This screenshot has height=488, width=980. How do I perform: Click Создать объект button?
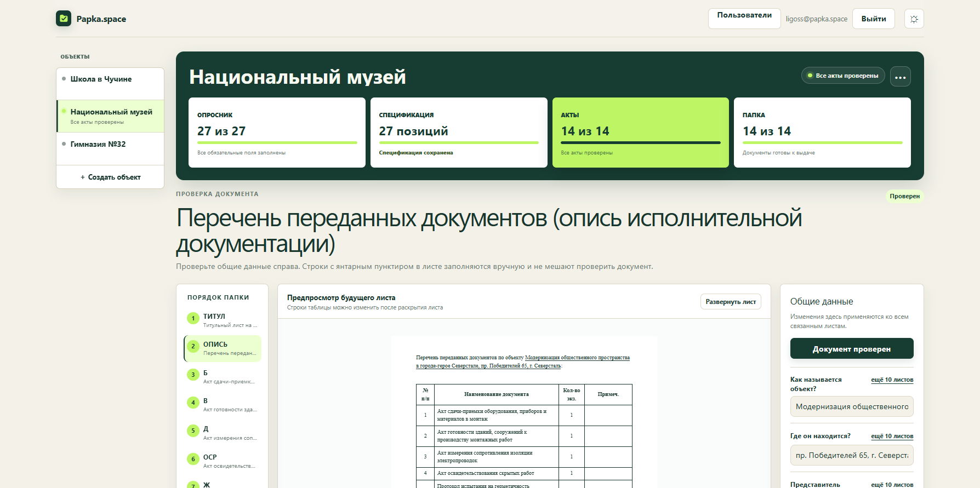pyautogui.click(x=110, y=177)
